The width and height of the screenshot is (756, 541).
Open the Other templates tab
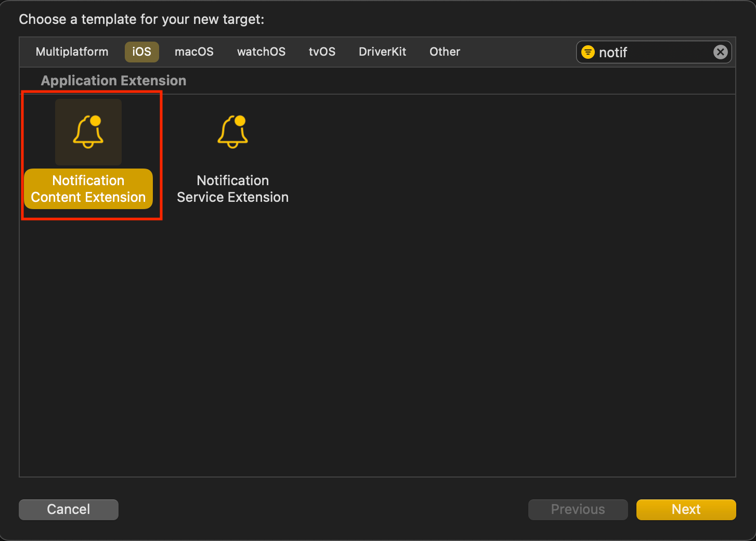(445, 52)
